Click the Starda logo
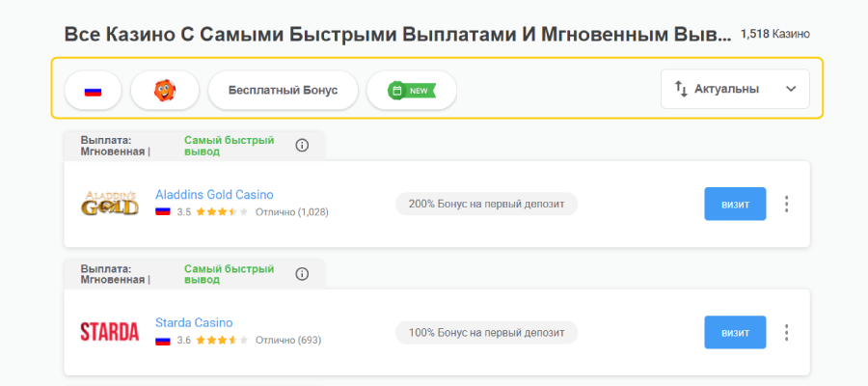This screenshot has height=386, width=868. pyautogui.click(x=109, y=332)
